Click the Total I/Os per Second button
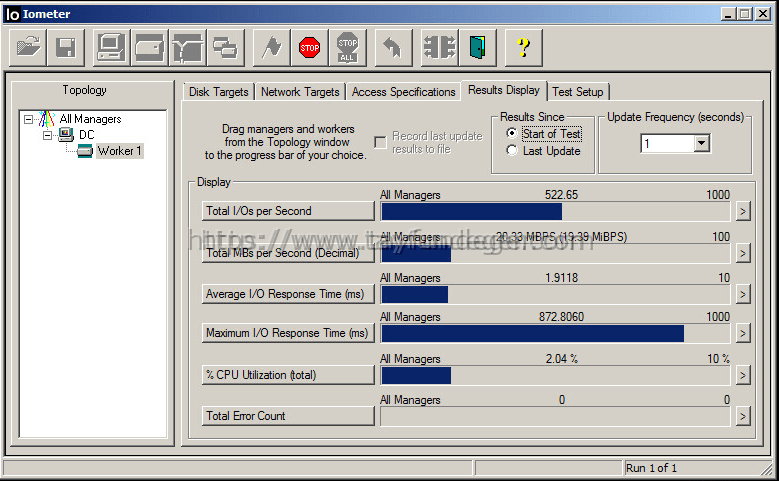The image size is (779, 481). coord(288,211)
